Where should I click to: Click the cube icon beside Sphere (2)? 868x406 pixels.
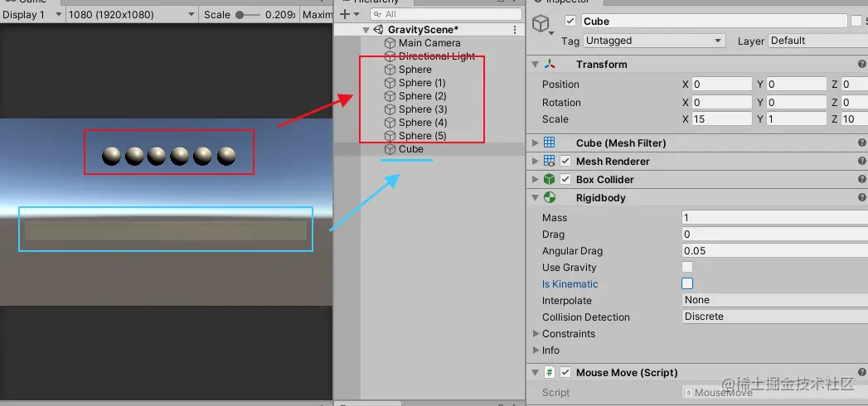[x=390, y=96]
